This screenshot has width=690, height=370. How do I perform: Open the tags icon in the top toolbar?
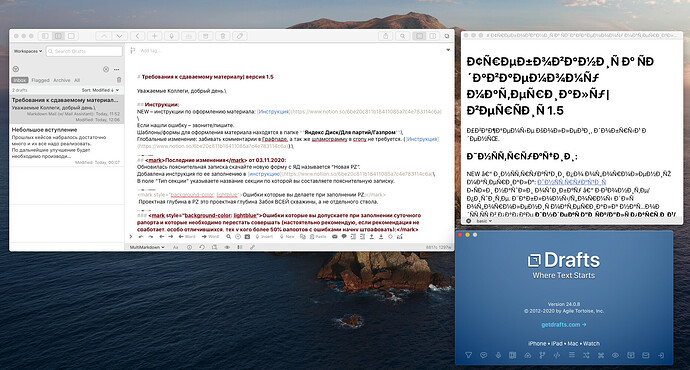[x=240, y=36]
